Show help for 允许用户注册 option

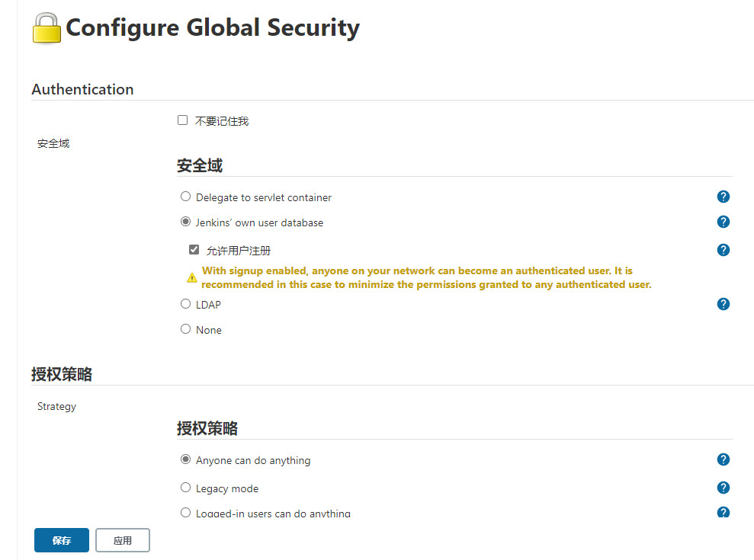pos(724,250)
